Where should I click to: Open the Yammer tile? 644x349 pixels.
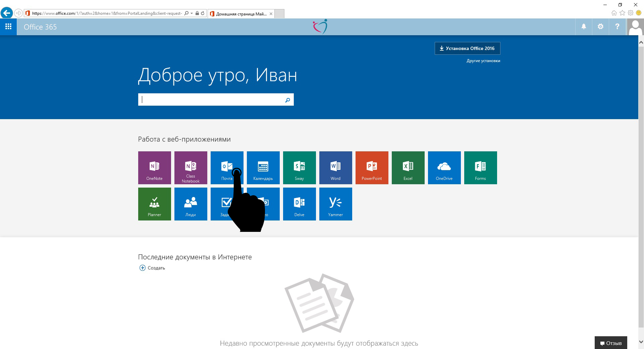pos(335,204)
